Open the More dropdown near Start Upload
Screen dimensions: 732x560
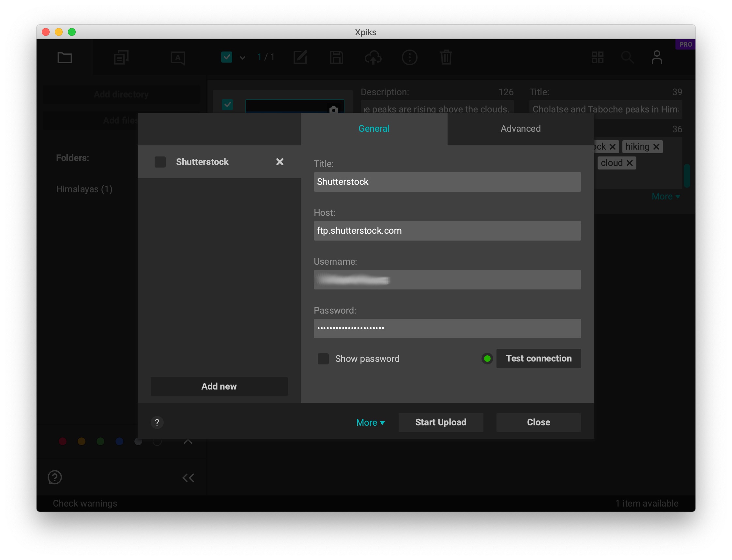point(371,422)
